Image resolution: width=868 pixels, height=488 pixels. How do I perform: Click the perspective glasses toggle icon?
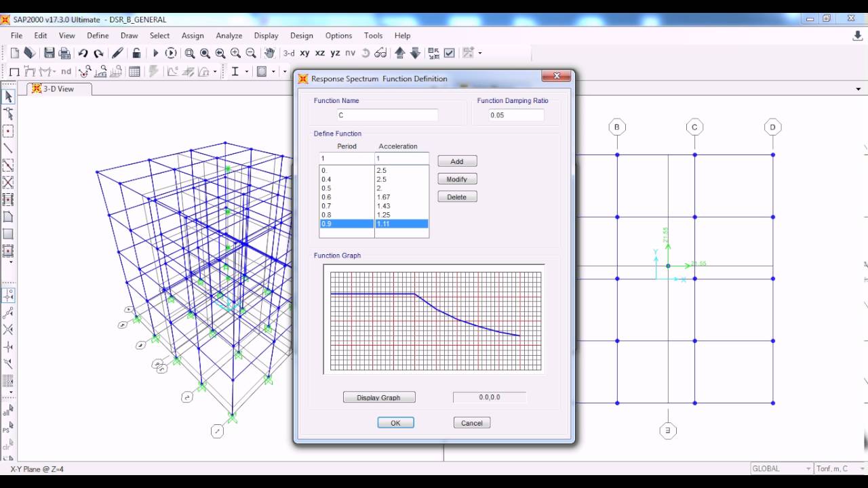380,53
